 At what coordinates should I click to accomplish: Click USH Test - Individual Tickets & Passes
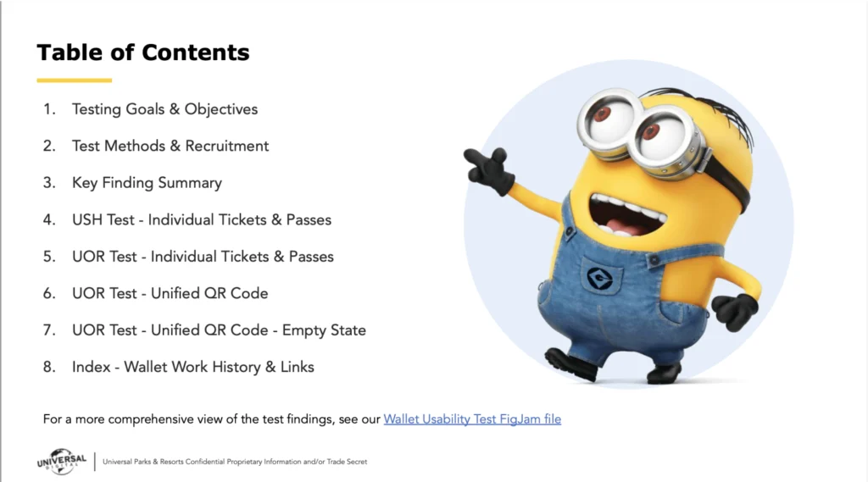(201, 219)
